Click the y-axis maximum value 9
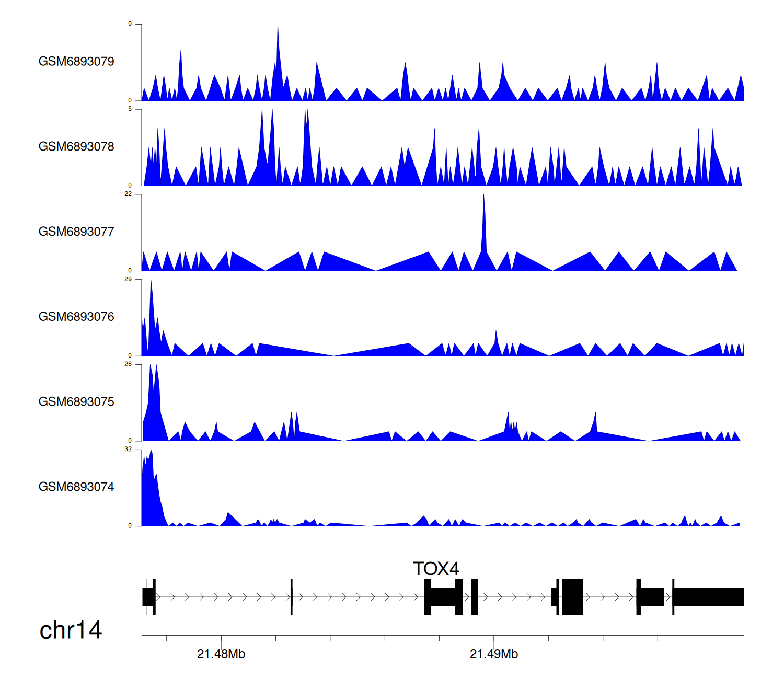Image resolution: width=784 pixels, height=690 pixels. pos(130,24)
